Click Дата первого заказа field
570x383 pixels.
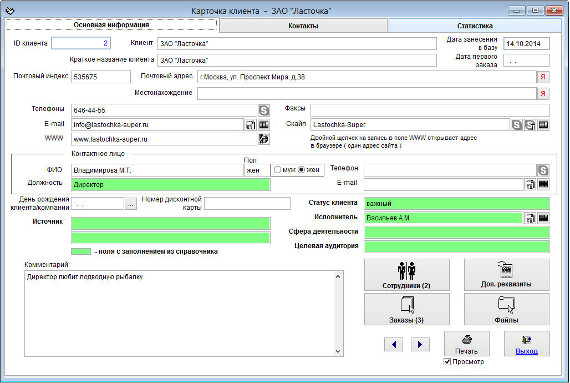pos(526,61)
